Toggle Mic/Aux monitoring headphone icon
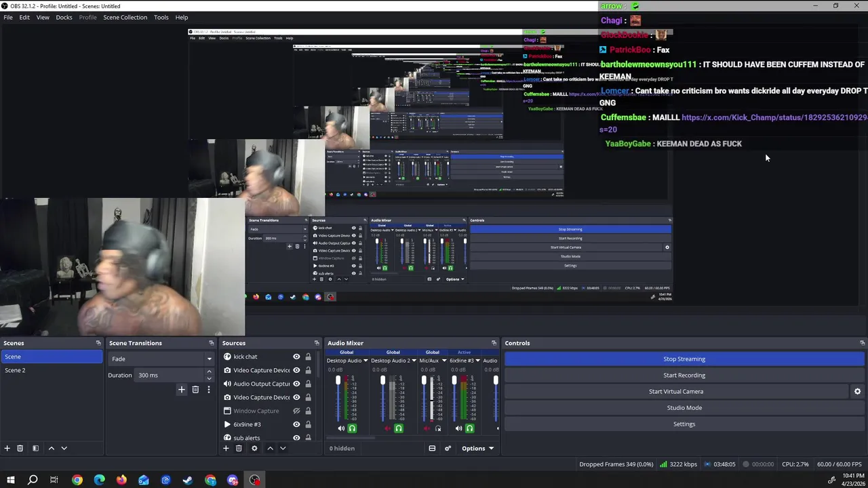Screen dimensions: 868x488 (x=438, y=428)
